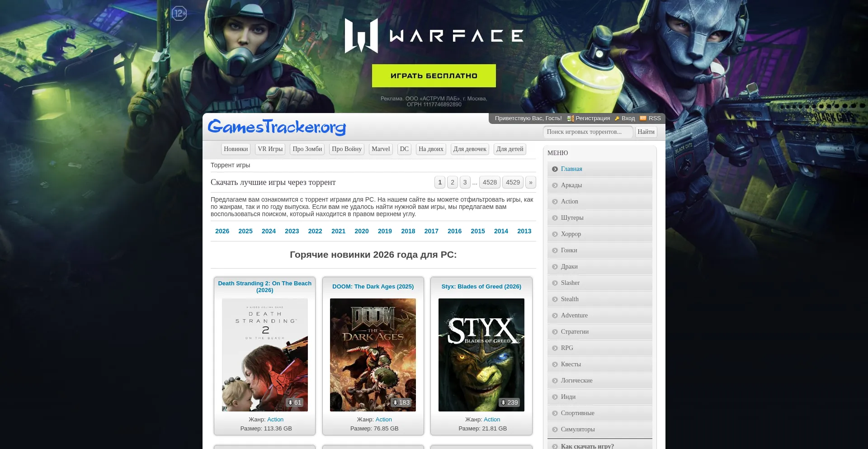Open the Квесты menu item
This screenshot has width=868, height=449.
(x=599, y=364)
